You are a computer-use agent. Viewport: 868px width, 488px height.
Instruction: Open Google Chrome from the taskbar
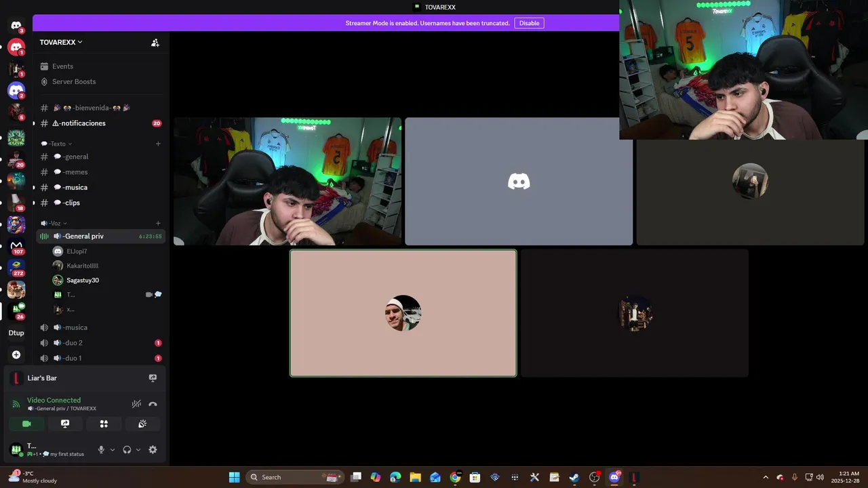455,477
